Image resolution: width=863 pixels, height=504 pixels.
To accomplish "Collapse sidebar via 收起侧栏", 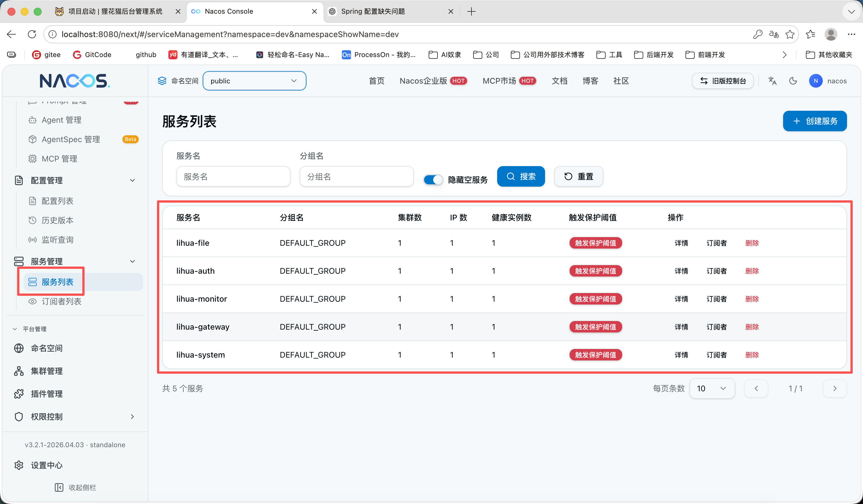I will pos(75,487).
